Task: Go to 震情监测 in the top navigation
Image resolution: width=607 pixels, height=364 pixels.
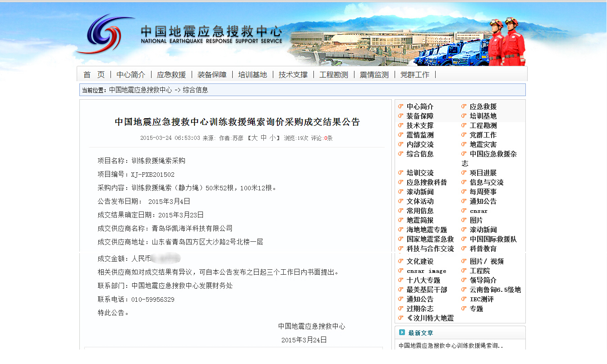Action: coord(374,75)
